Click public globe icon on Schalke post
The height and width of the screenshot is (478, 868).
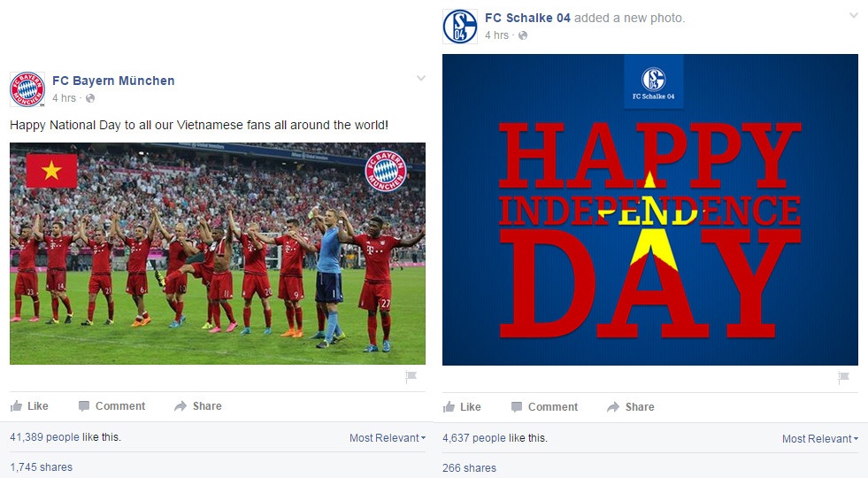pos(523,35)
